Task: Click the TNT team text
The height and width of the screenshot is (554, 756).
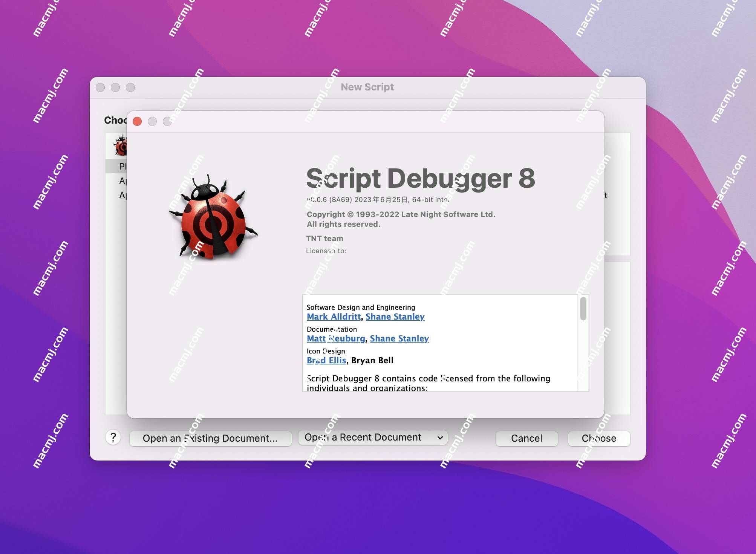Action: pos(324,239)
